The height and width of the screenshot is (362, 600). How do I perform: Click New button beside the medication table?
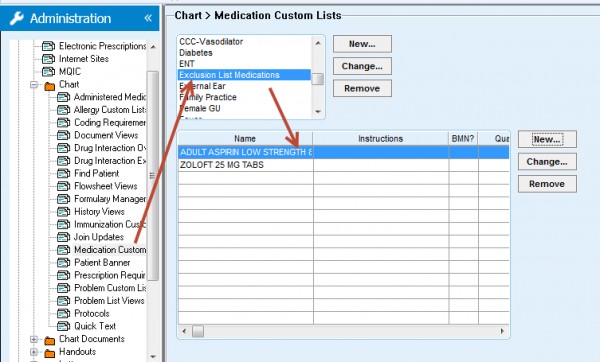547,139
